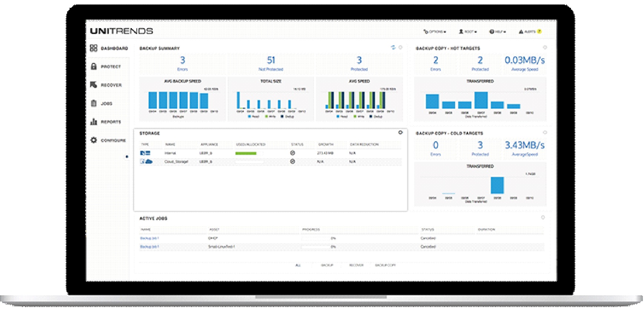
Task: Open the Alerts notifications
Action: (530, 32)
